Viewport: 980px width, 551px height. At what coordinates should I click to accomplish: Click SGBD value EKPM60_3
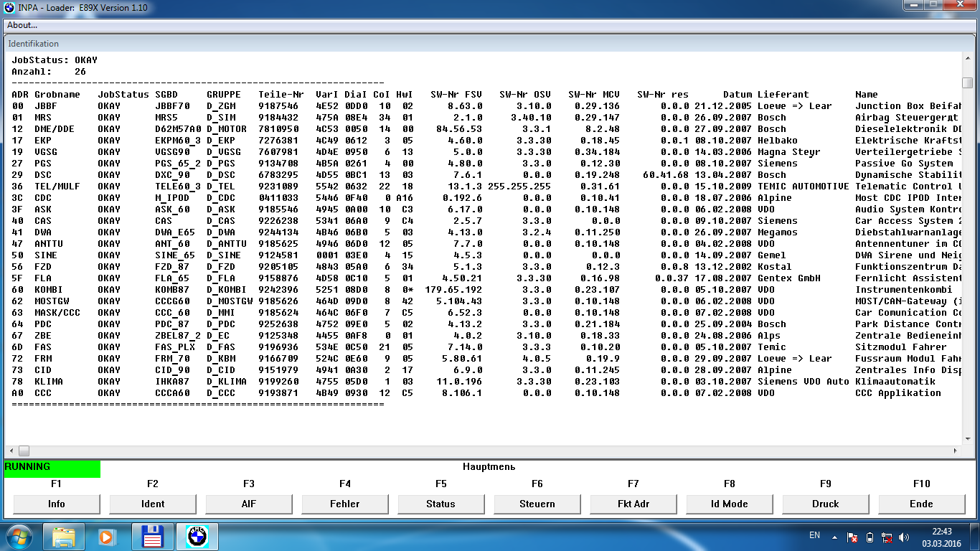pyautogui.click(x=178, y=141)
